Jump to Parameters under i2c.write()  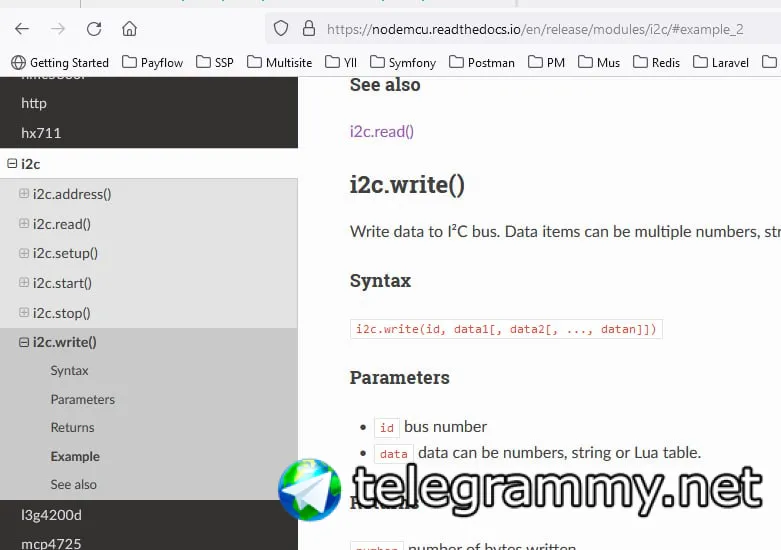(83, 400)
